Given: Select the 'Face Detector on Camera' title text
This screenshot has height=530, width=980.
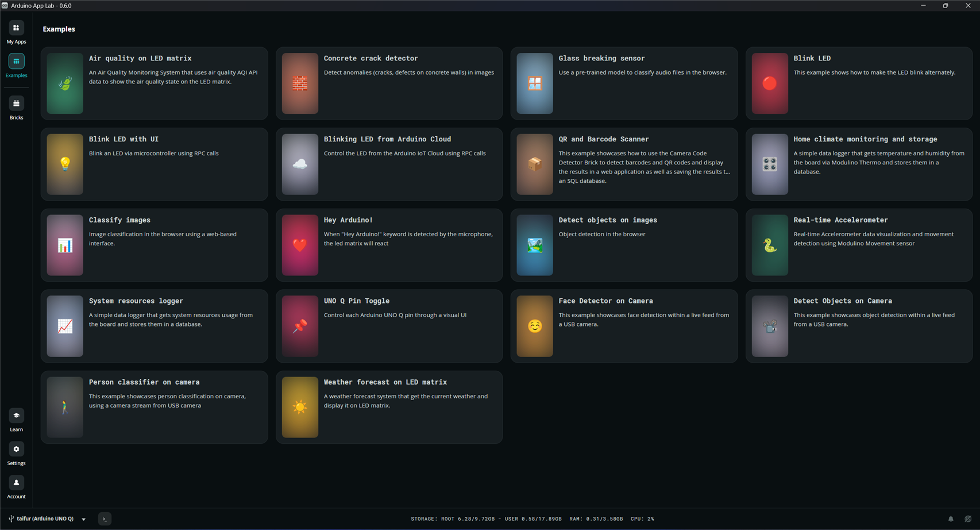Looking at the screenshot, I should pos(606,301).
